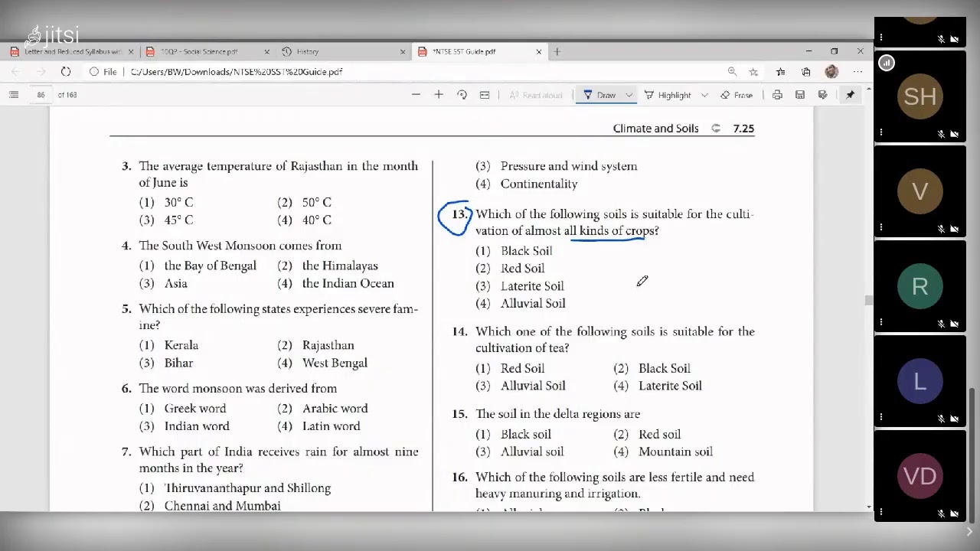Screen dimensions: 980x551
Task: Open browser Settings and more menu
Action: 857,72
